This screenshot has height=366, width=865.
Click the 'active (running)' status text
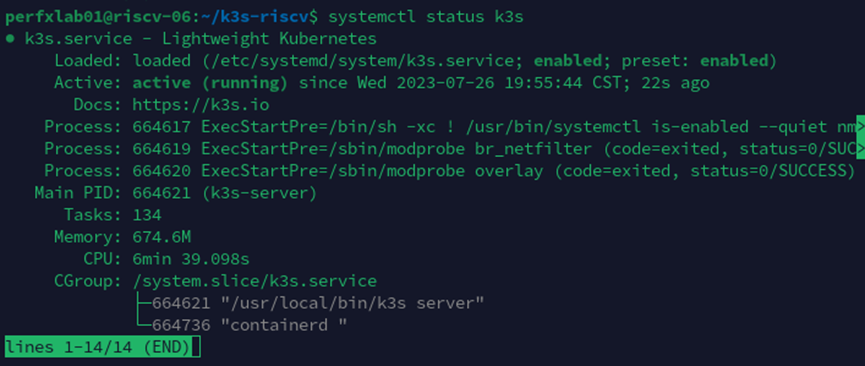210,83
